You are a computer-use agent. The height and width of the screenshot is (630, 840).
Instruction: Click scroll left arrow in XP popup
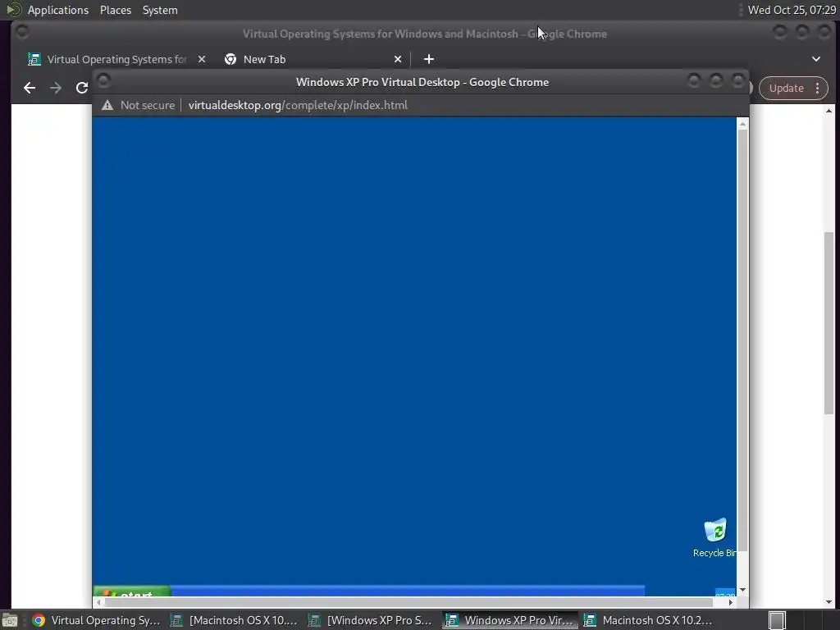(x=98, y=602)
